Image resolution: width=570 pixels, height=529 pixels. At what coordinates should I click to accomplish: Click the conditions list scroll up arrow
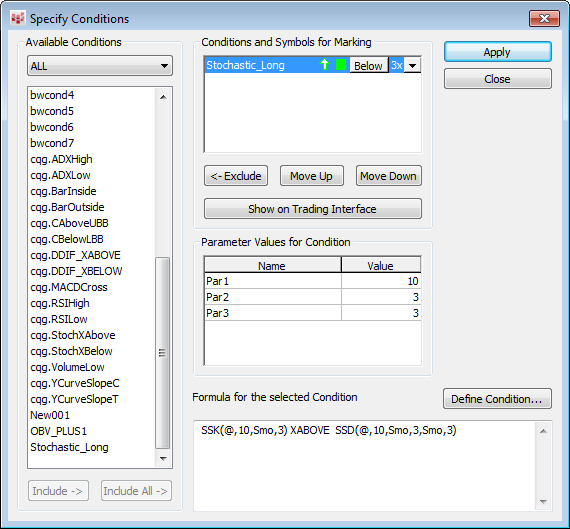pos(163,97)
